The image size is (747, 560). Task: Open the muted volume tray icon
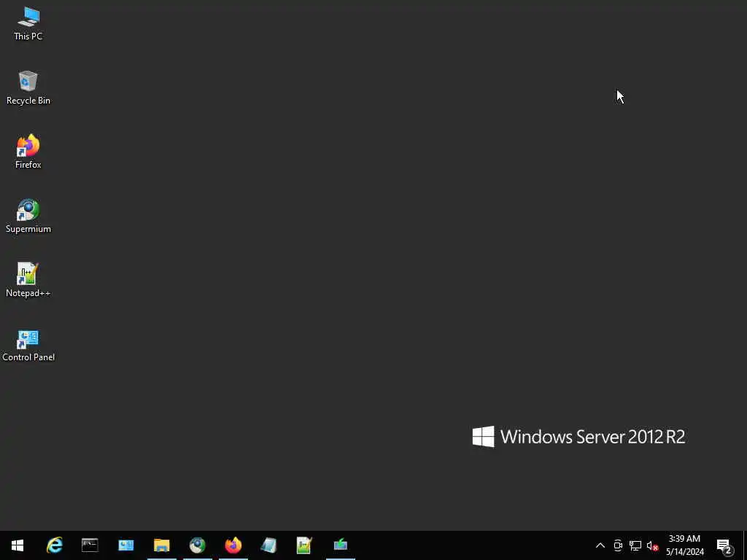(652, 545)
